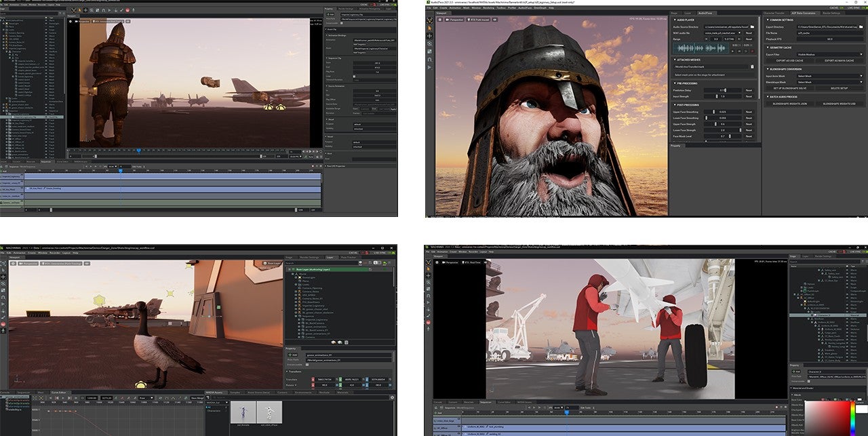Screen dimensions: 868x436
Task: Collapse the Geometry Cache section
Action: (x=767, y=47)
